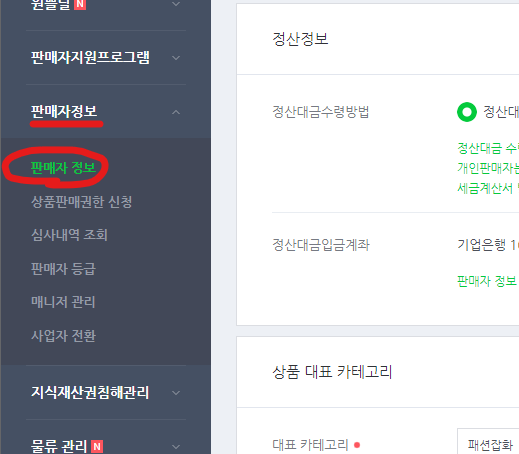Open 상품판매권한 신청 in sidebar
519x454 pixels.
(82, 202)
